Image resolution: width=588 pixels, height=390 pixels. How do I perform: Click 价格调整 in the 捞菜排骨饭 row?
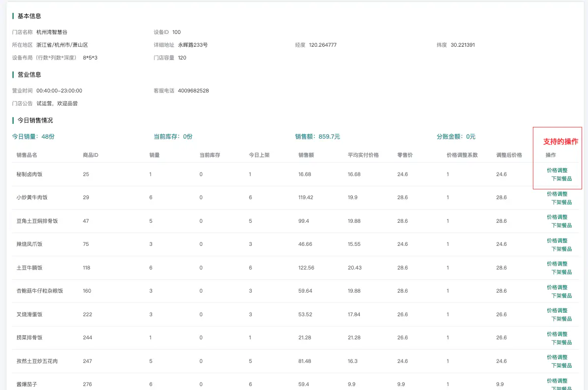pyautogui.click(x=557, y=334)
